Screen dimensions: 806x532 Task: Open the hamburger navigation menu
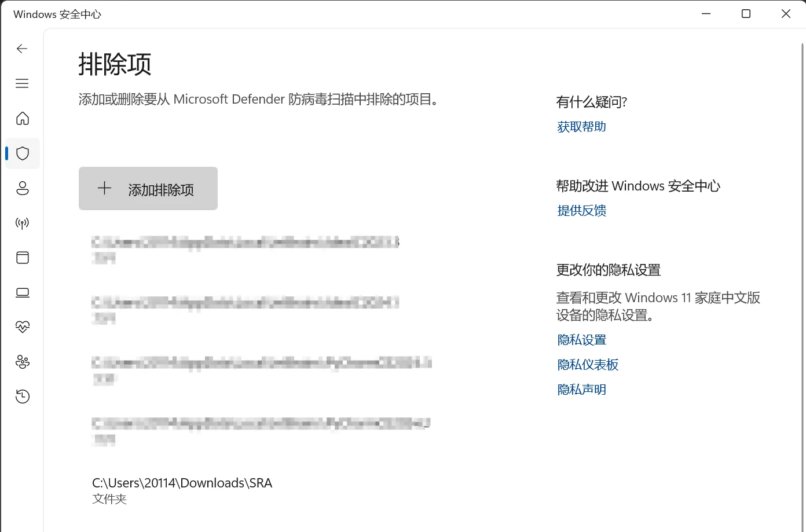coord(22,83)
